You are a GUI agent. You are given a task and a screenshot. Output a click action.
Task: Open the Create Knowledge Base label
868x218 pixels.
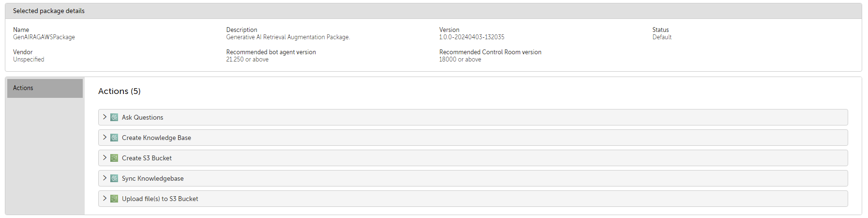click(156, 138)
